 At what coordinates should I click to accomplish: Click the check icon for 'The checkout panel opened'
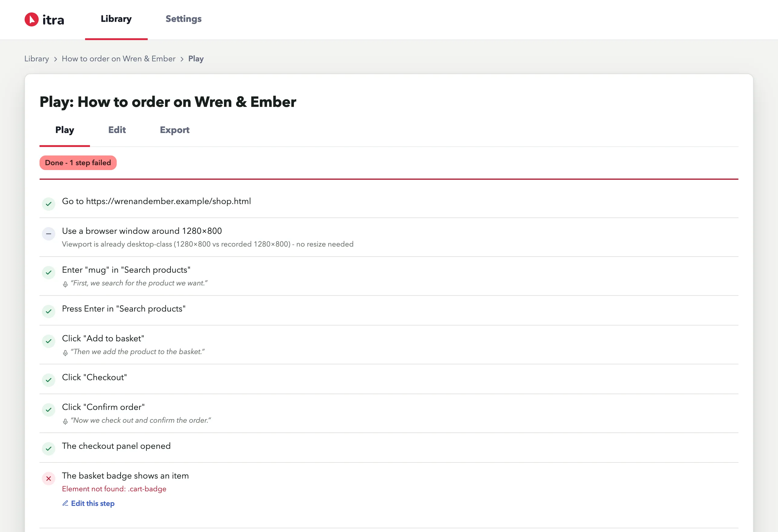point(49,448)
